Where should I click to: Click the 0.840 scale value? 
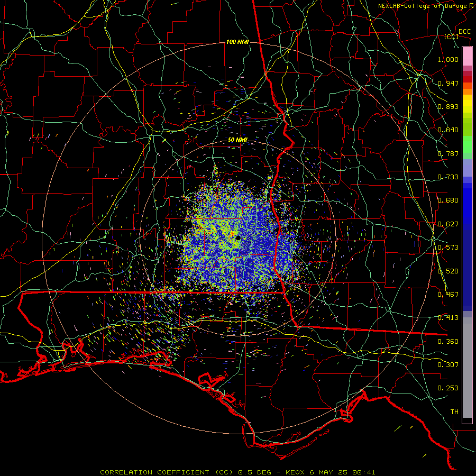[x=448, y=130]
